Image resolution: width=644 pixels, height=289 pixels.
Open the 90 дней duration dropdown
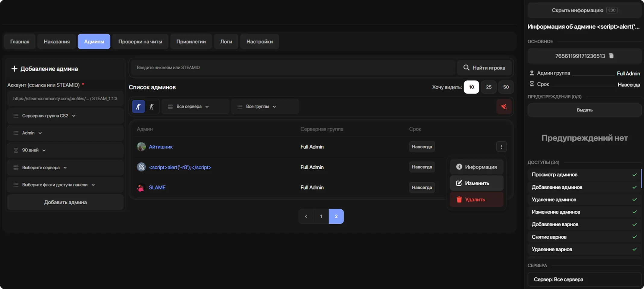(x=65, y=150)
